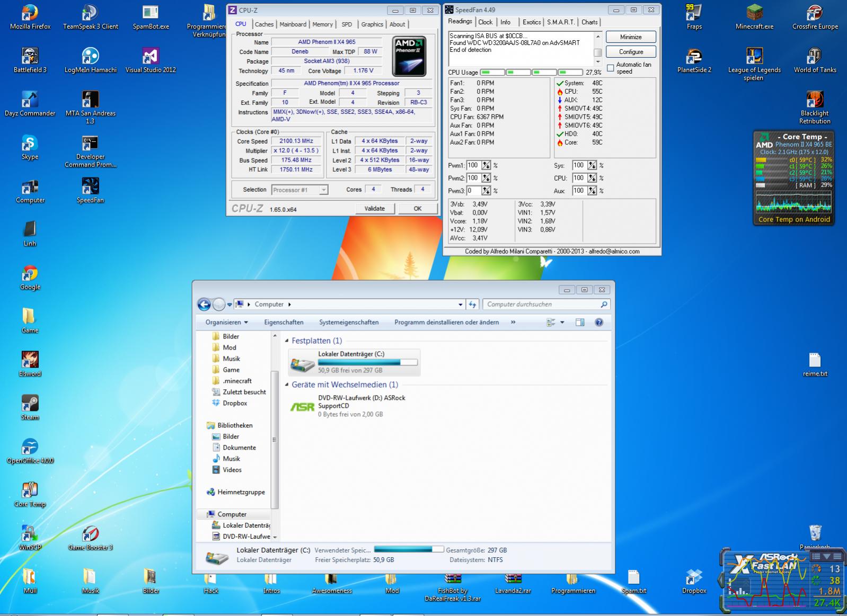This screenshot has height=616, width=847.
Task: Click Core Temp on Android link
Action: click(793, 219)
